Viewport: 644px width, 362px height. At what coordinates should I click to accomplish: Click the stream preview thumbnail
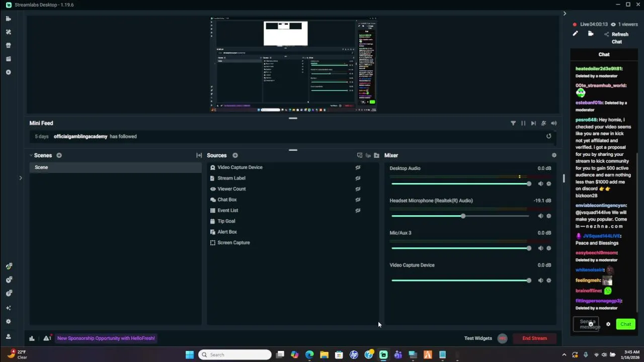(x=293, y=64)
